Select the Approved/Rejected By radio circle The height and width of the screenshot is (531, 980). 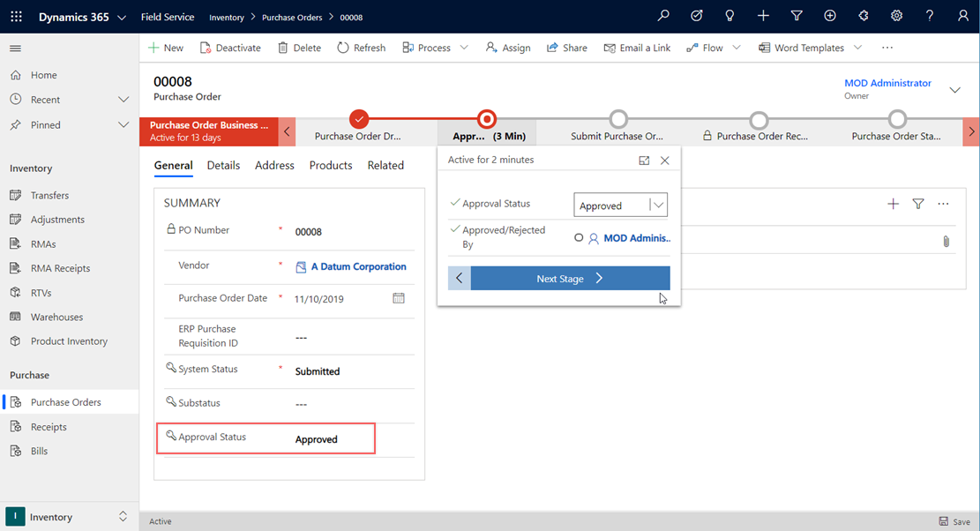579,237
